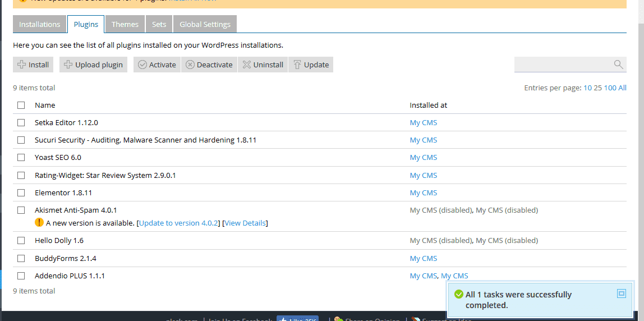Check the Yoast SEO 6.0 checkbox

coord(21,158)
